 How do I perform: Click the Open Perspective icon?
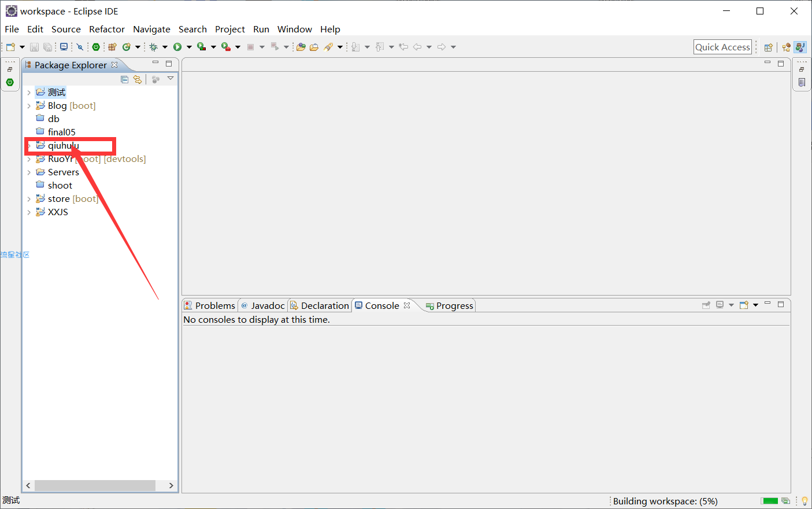pyautogui.click(x=768, y=47)
